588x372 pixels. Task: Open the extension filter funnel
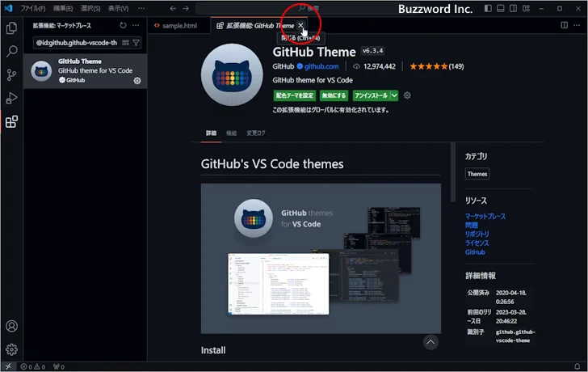pos(136,43)
